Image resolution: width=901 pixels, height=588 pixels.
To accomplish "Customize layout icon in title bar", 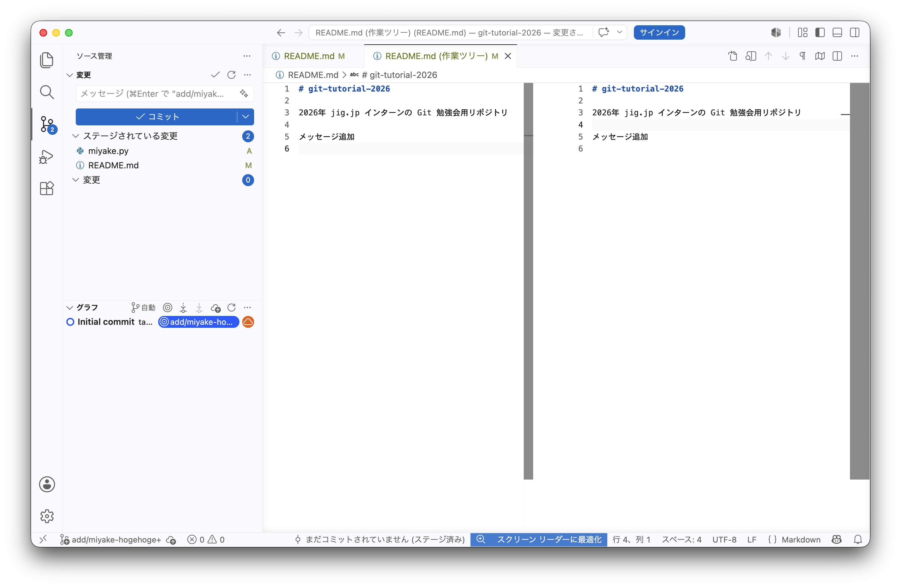I will click(x=803, y=32).
